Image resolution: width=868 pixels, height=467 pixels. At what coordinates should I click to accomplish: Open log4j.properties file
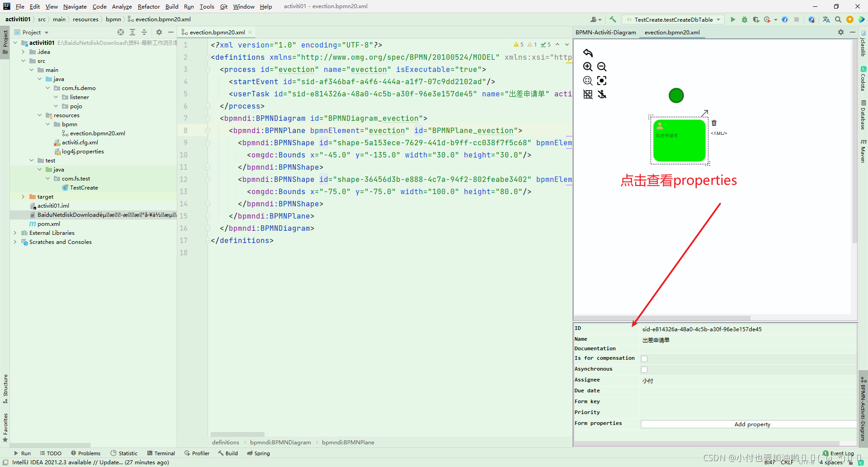click(83, 151)
